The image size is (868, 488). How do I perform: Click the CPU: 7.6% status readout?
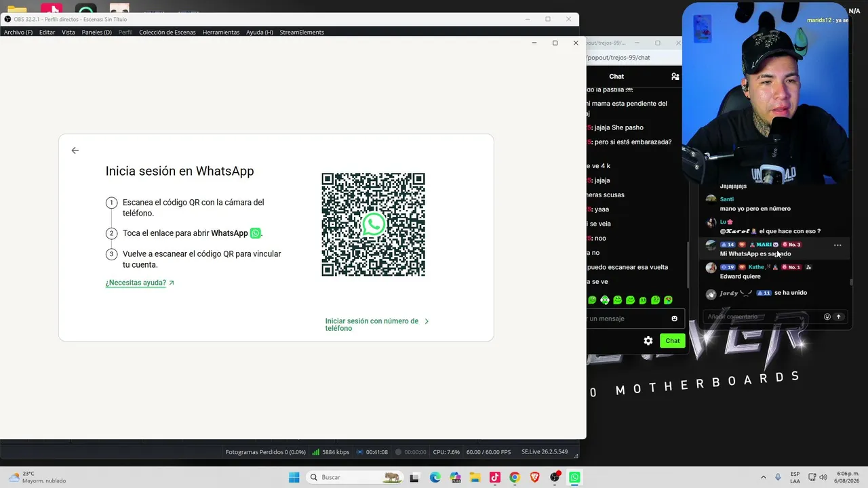446,452
